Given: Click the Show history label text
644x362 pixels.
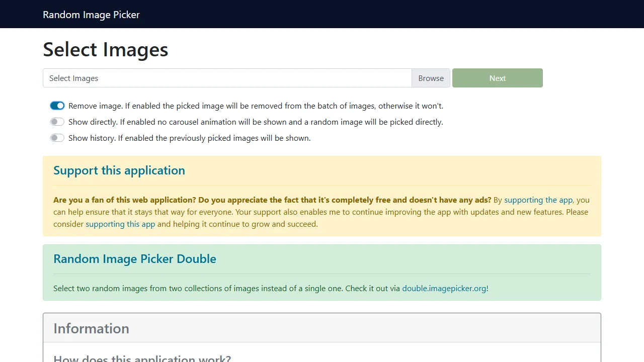Looking at the screenshot, I should coord(189,138).
